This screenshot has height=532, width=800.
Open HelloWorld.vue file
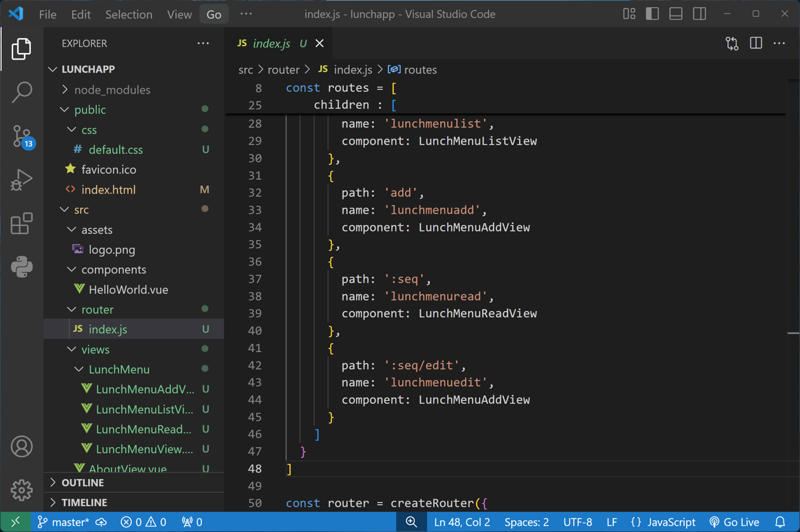coord(134,289)
